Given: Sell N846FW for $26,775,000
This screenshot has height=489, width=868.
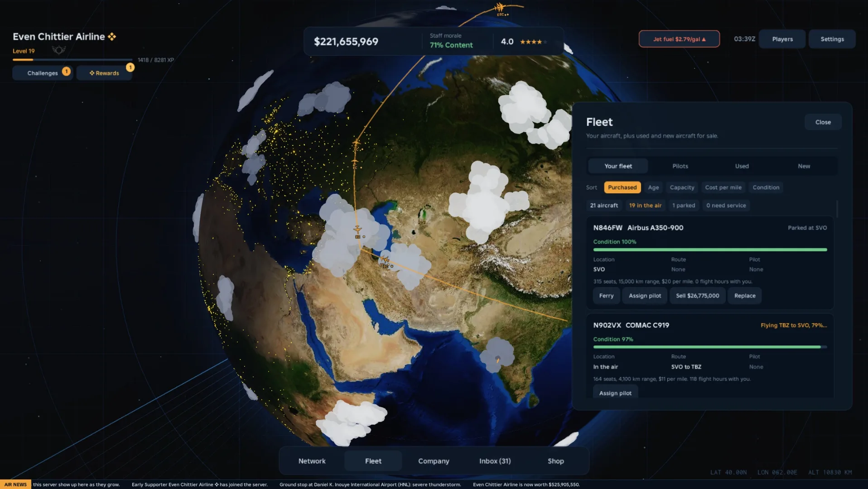Looking at the screenshot, I should click(697, 296).
